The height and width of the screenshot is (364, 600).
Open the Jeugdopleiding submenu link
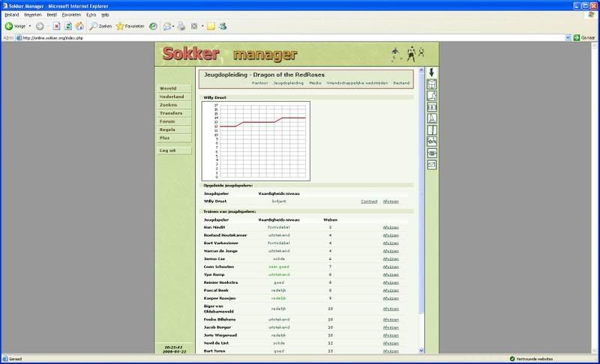(x=288, y=83)
